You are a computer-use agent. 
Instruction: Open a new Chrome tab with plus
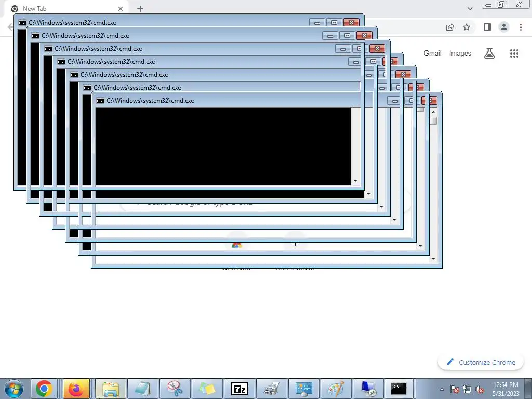point(140,9)
